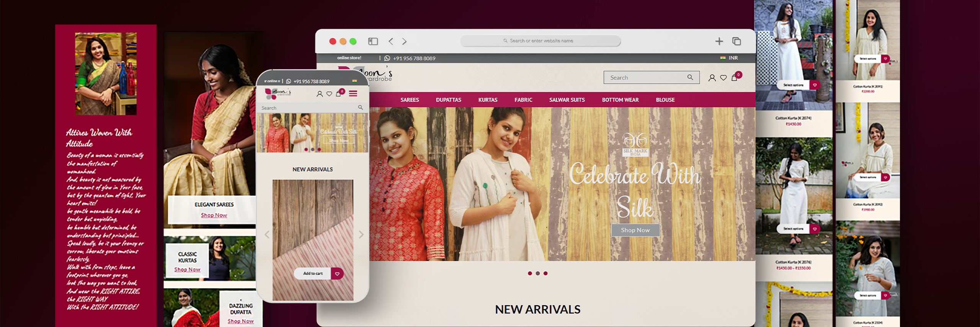
Task: Click Shop Now button on silk banner
Action: 635,230
